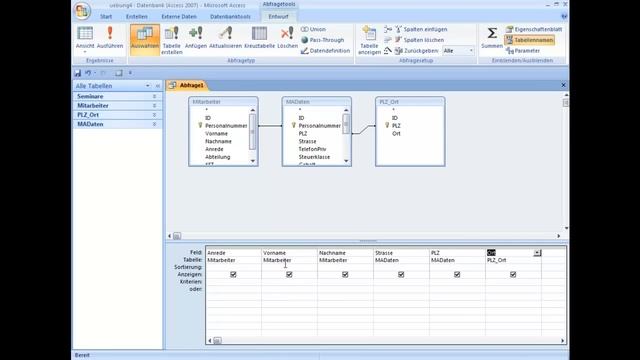The width and height of the screenshot is (640, 360).
Task: Uncheck Anzeigen for Nachname column
Action: tap(345, 275)
